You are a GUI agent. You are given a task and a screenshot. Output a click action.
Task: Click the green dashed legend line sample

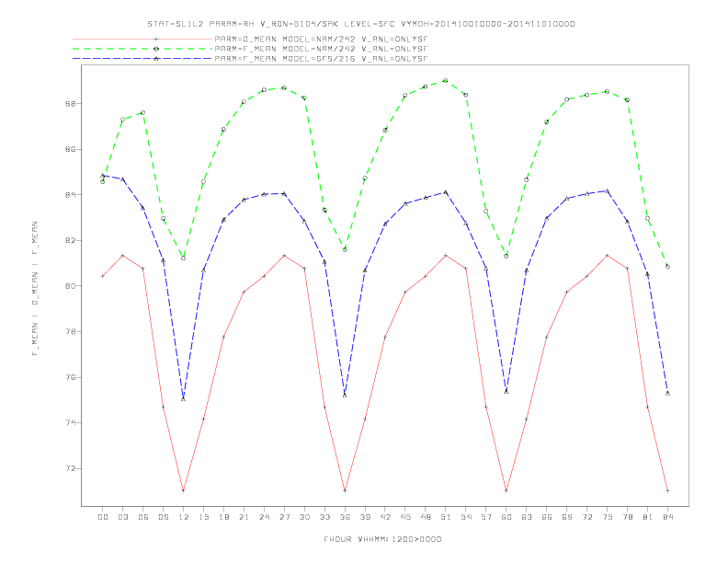[x=142, y=49]
